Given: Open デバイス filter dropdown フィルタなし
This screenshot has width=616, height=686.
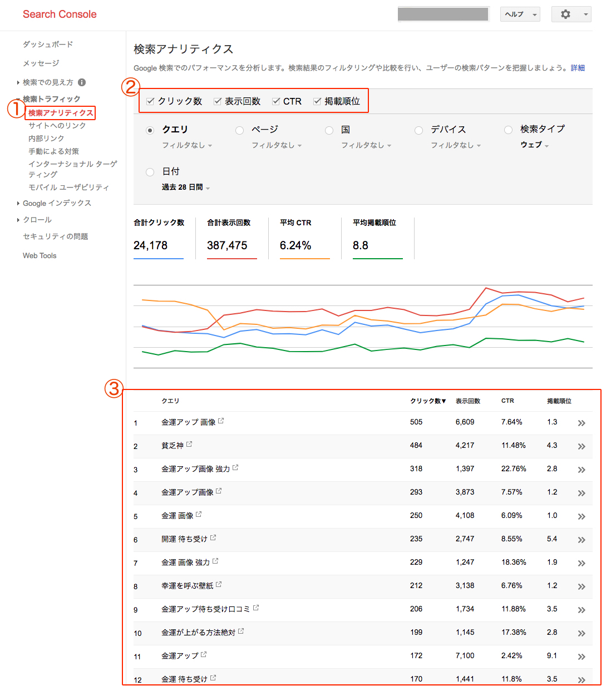Looking at the screenshot, I should click(456, 145).
